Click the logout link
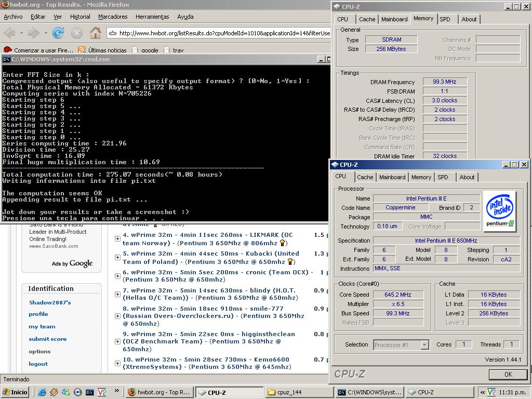 coord(38,364)
